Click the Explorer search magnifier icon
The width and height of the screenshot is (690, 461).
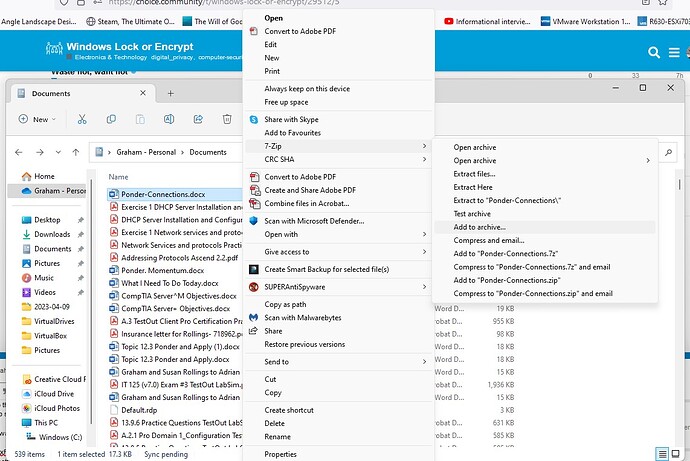pyautogui.click(x=668, y=152)
